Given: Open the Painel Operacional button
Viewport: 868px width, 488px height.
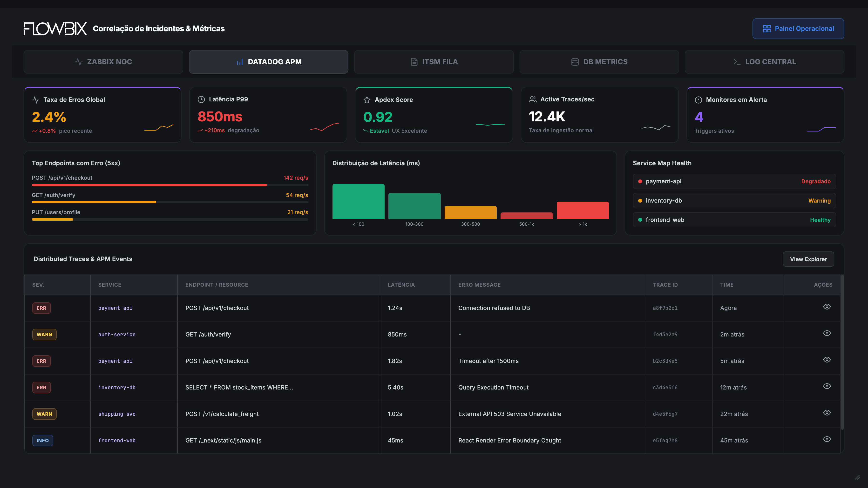Looking at the screenshot, I should pos(798,29).
